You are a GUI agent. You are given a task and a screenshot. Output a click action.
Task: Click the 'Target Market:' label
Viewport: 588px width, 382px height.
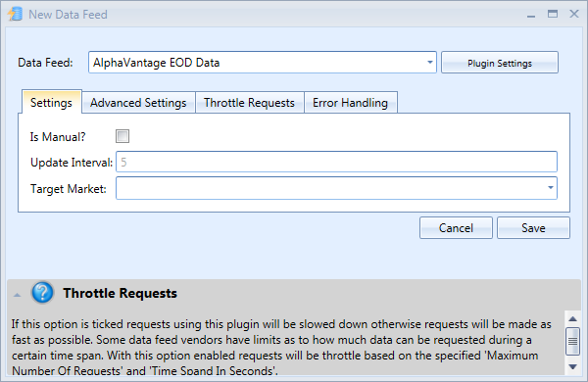point(69,189)
